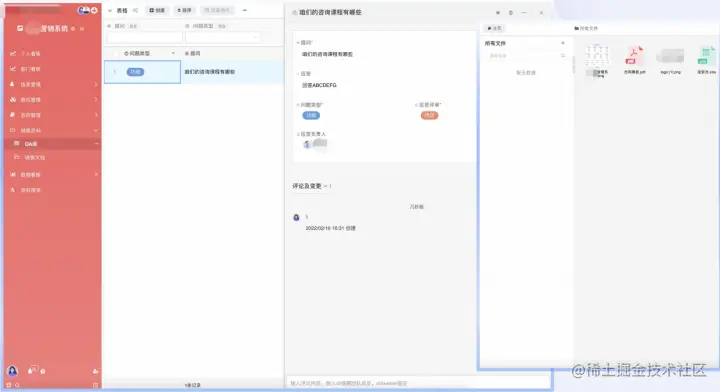Expand the fifth sidebar group chevron

96,115
